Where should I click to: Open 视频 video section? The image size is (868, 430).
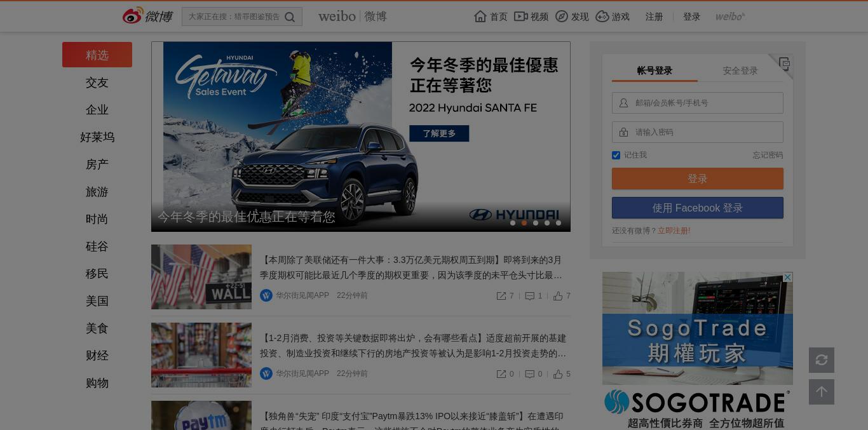tap(531, 17)
